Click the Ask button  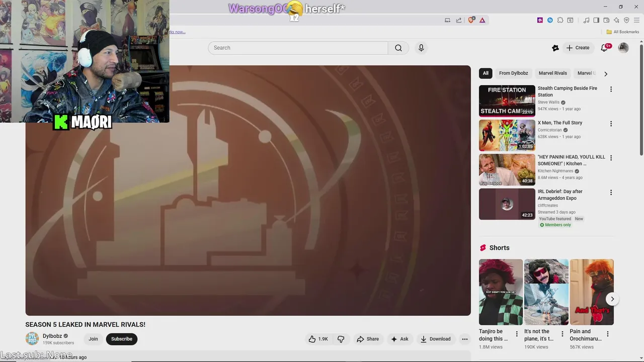(x=399, y=339)
